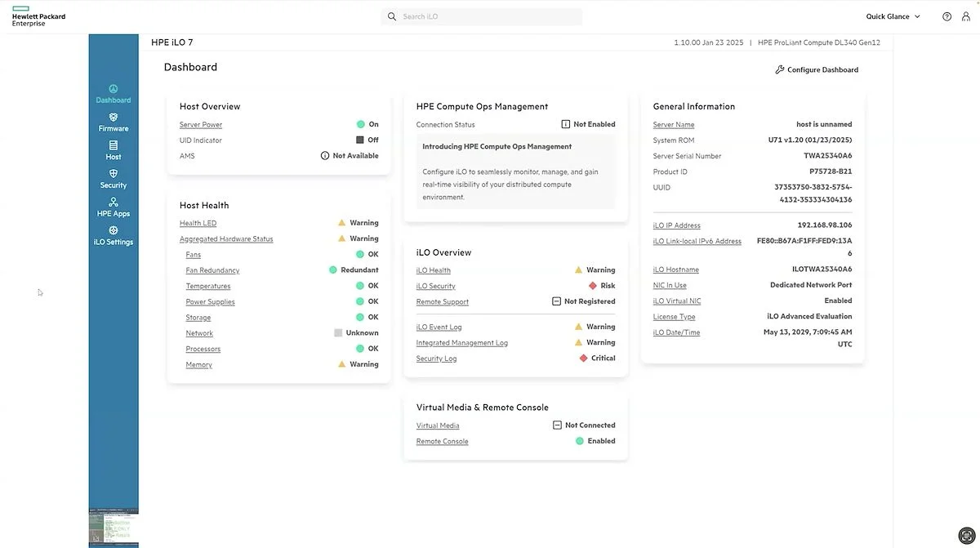Open the iLO Security link
The height and width of the screenshot is (548, 980).
coord(436,287)
